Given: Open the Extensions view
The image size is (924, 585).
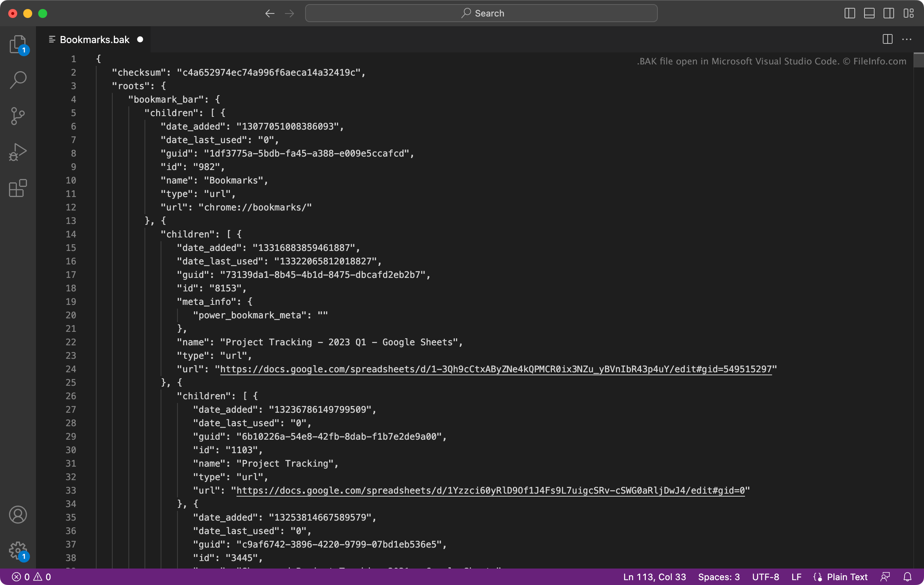Looking at the screenshot, I should (x=18, y=188).
